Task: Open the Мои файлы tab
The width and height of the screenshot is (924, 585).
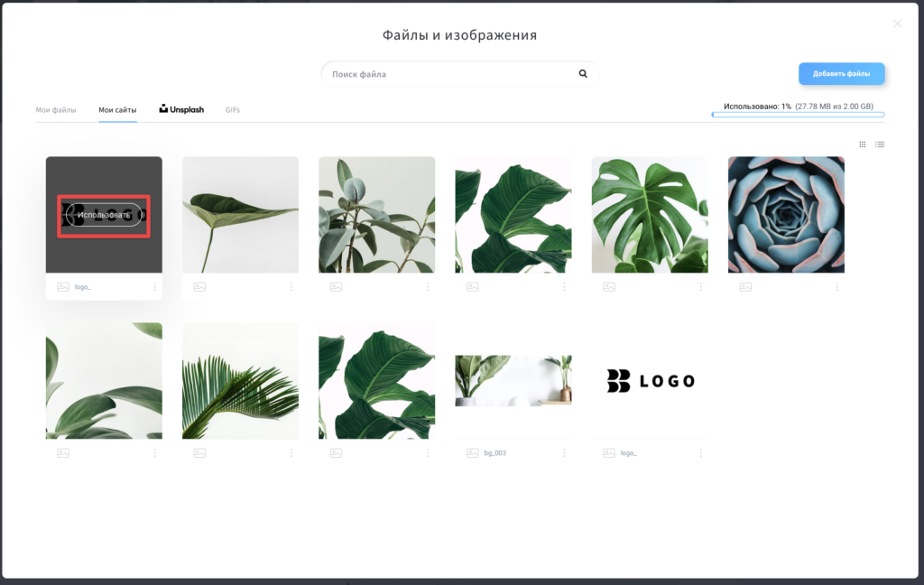Action: pos(56,110)
